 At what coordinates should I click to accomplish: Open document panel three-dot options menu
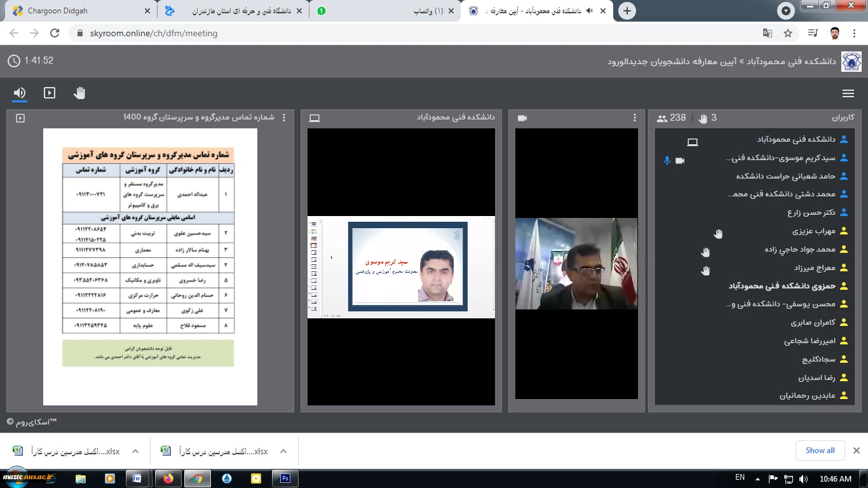point(284,118)
